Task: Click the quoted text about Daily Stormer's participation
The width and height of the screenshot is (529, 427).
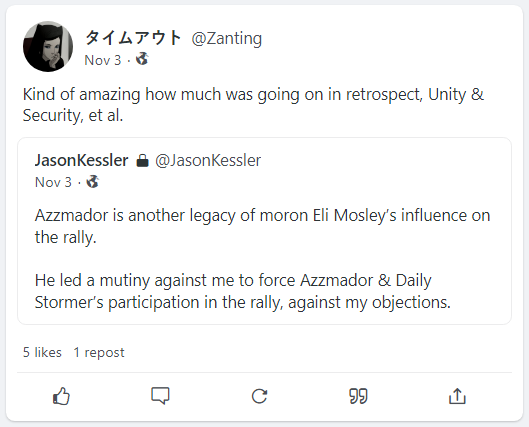Action: pos(243,291)
